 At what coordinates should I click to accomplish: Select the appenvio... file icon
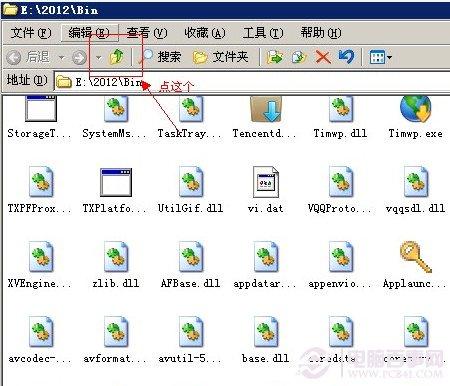341,257
